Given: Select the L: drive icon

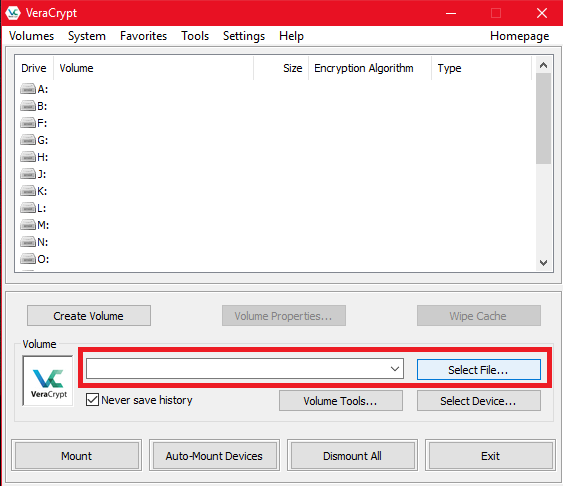Looking at the screenshot, I should 28,208.
